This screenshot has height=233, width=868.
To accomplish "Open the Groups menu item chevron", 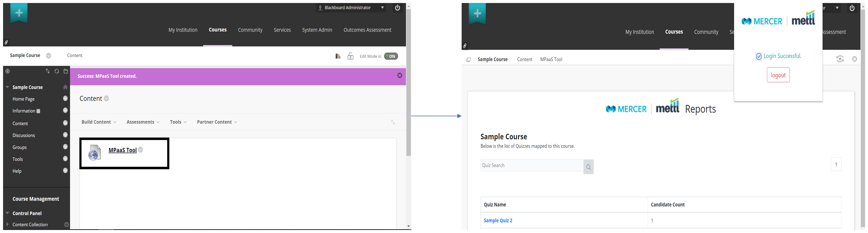I will tap(65, 147).
